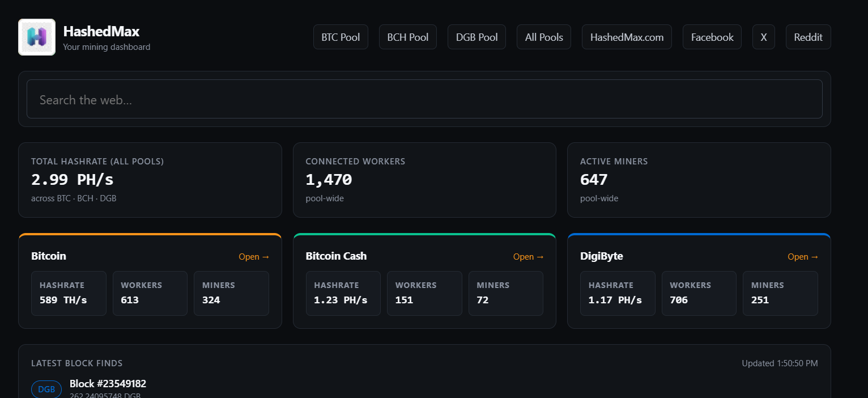Click the DGB badge in latest blocks
The image size is (868, 398).
(x=46, y=389)
